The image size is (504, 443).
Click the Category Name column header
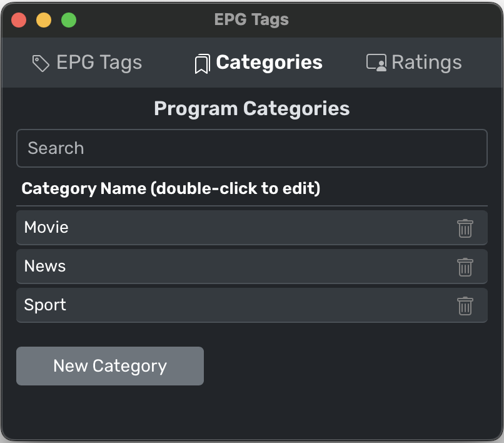pos(171,188)
